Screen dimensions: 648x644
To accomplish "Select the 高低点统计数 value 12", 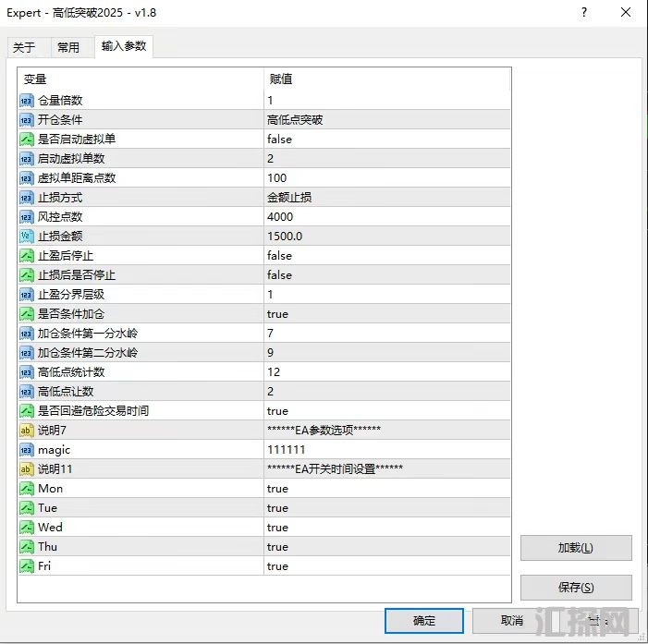I will tap(387, 372).
